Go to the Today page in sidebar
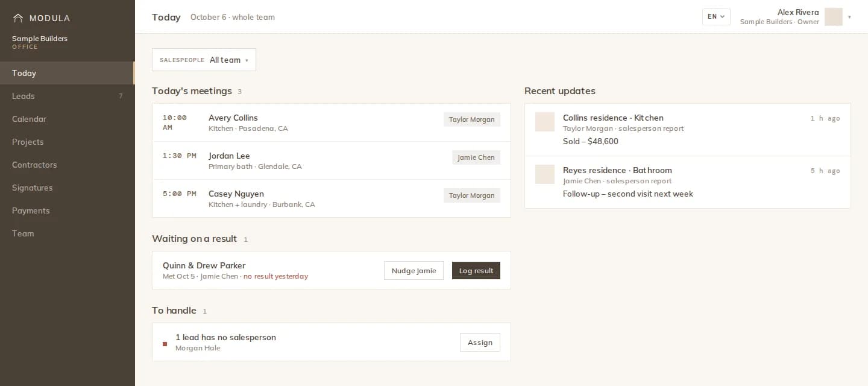The width and height of the screenshot is (868, 386). tap(67, 73)
